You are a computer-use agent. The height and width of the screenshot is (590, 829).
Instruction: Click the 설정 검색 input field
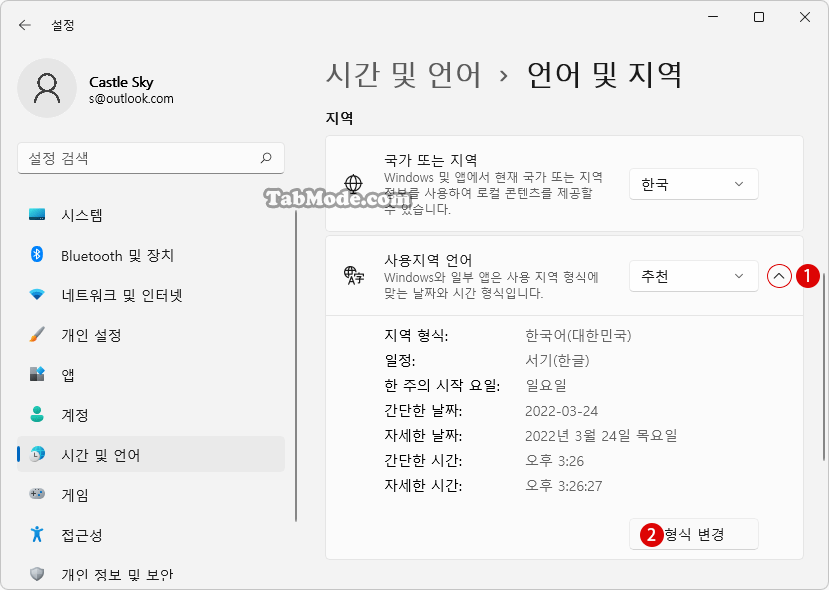[151, 158]
